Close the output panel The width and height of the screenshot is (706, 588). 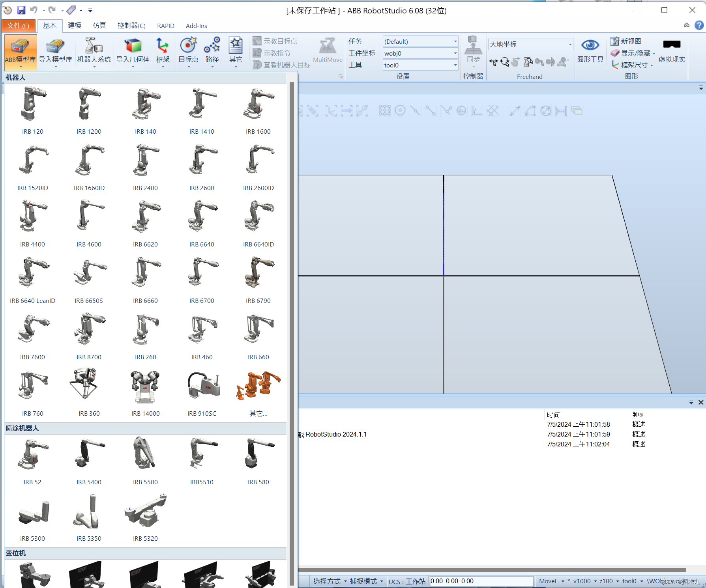coord(701,402)
